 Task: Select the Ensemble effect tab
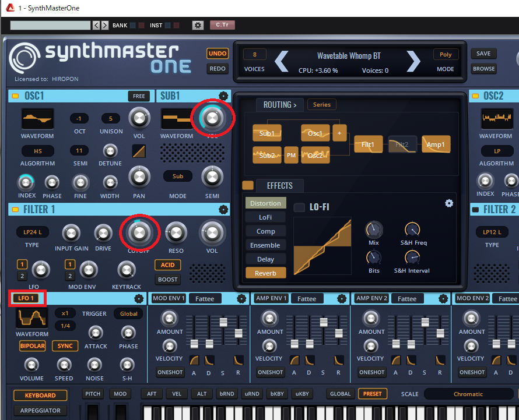click(x=265, y=245)
